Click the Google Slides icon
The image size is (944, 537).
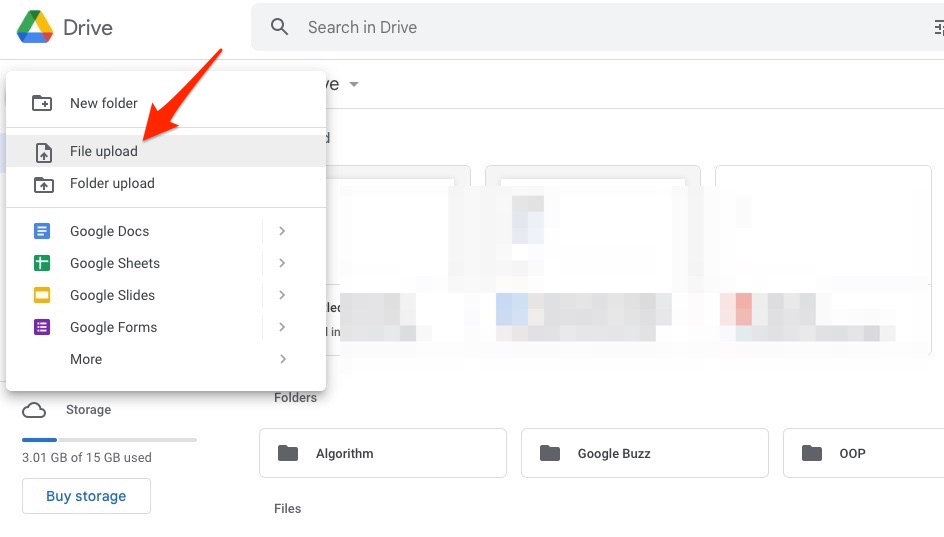[x=42, y=295]
